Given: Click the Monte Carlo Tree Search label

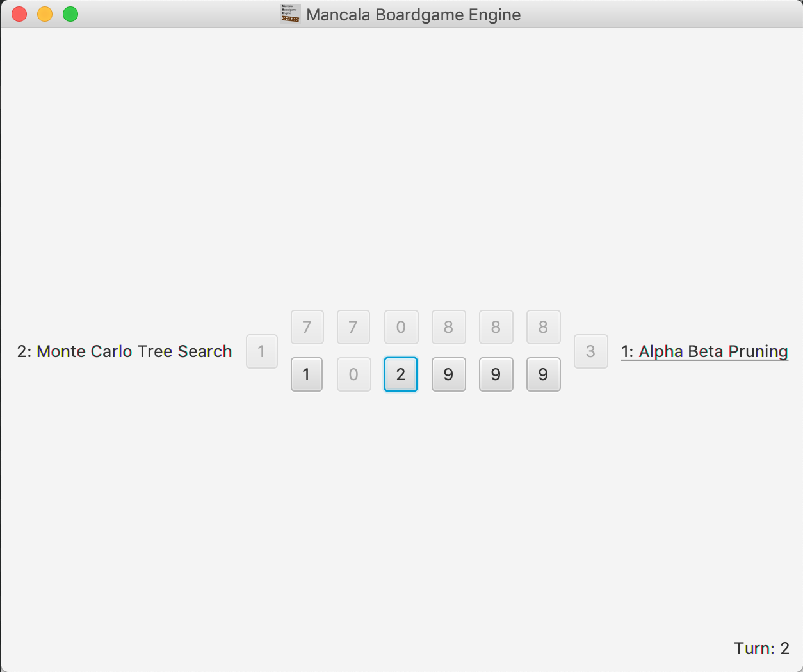Looking at the screenshot, I should tap(124, 351).
